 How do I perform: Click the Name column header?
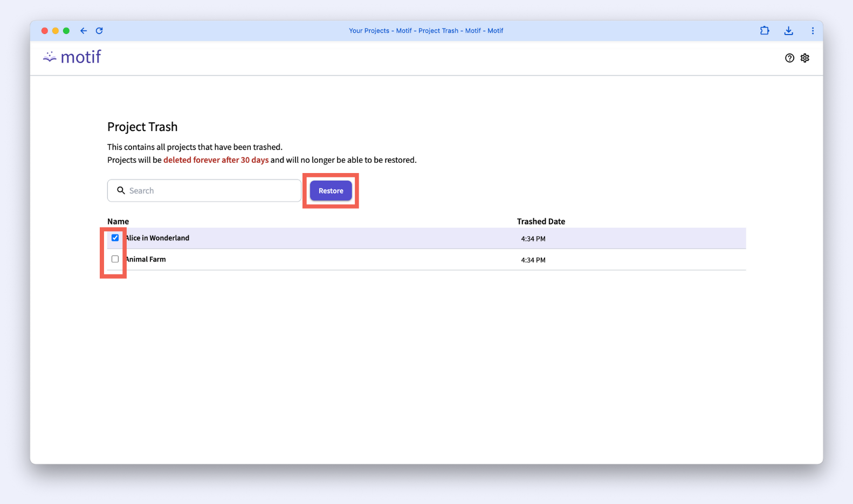[x=118, y=222]
